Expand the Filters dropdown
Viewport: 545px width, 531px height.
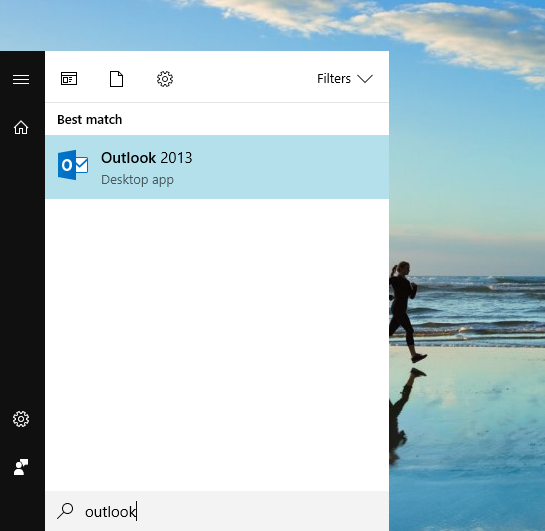(x=345, y=79)
